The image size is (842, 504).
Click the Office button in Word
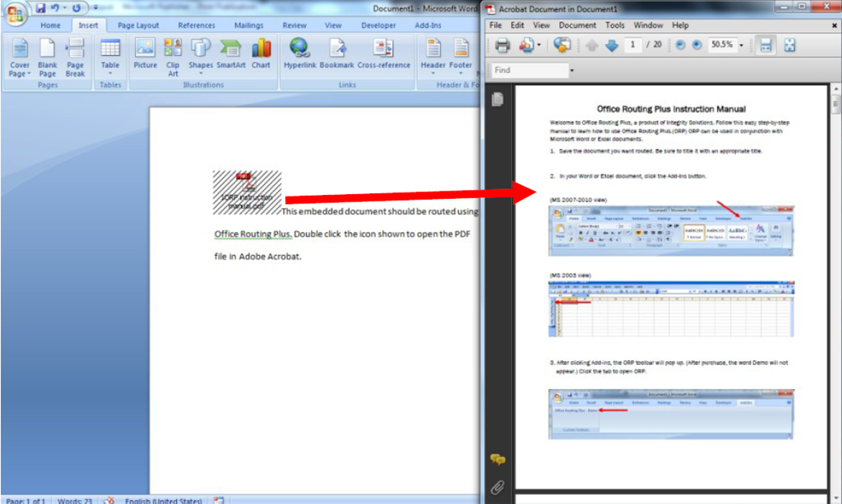tap(15, 14)
